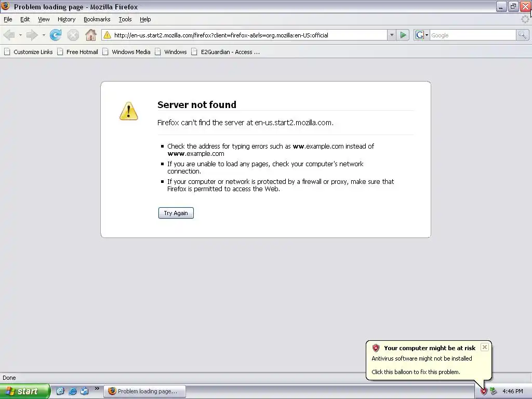Open the File menu

click(x=8, y=19)
